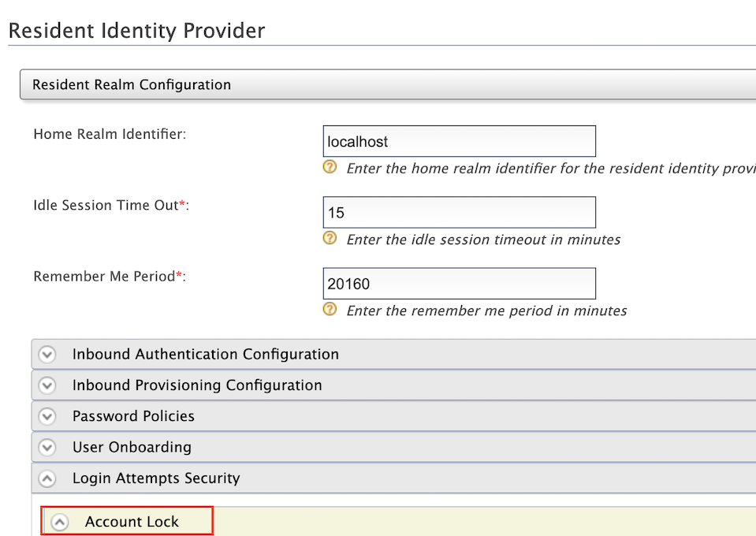Collapse Login Attempts Security chevron icon
Viewport: 756px width, 536px height.
coord(47,478)
